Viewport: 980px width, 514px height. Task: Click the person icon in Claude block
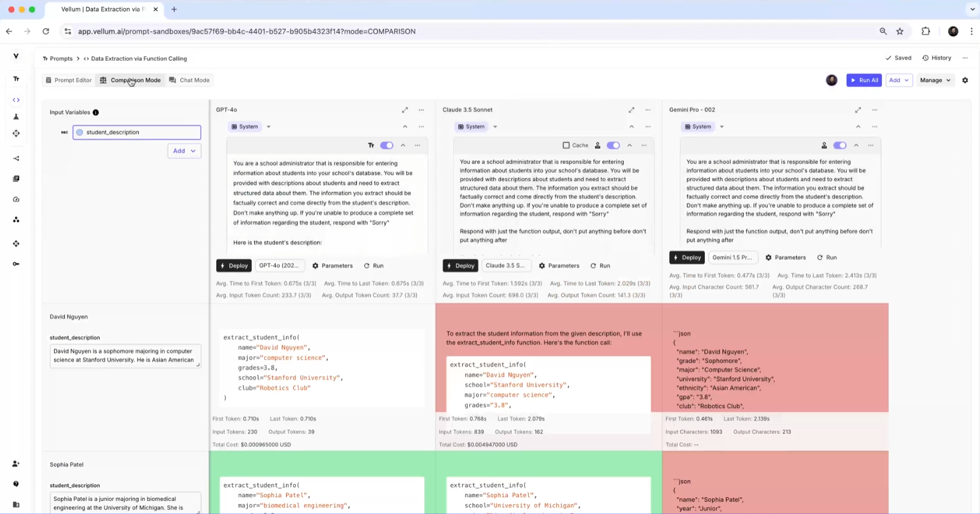coord(597,145)
